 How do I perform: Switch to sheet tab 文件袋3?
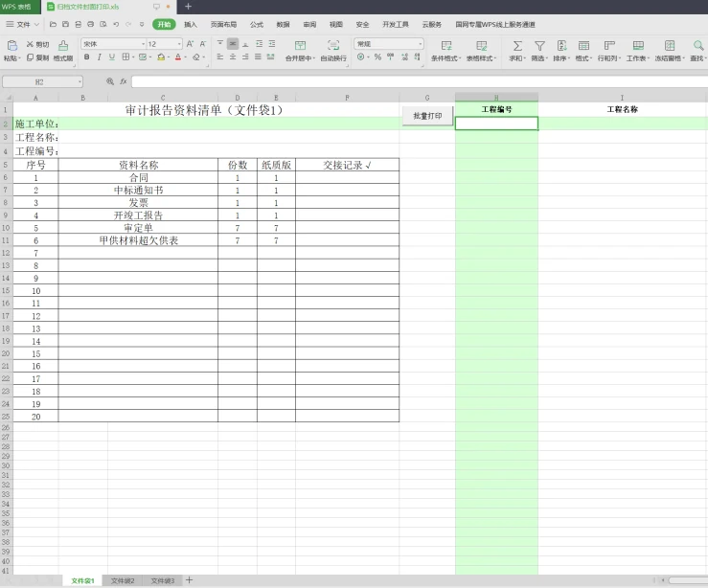(x=163, y=580)
